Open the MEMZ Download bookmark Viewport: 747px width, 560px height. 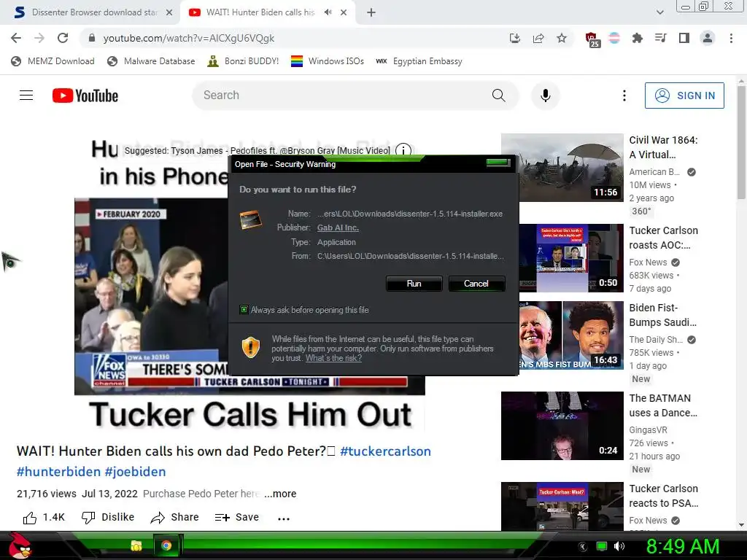pos(53,61)
